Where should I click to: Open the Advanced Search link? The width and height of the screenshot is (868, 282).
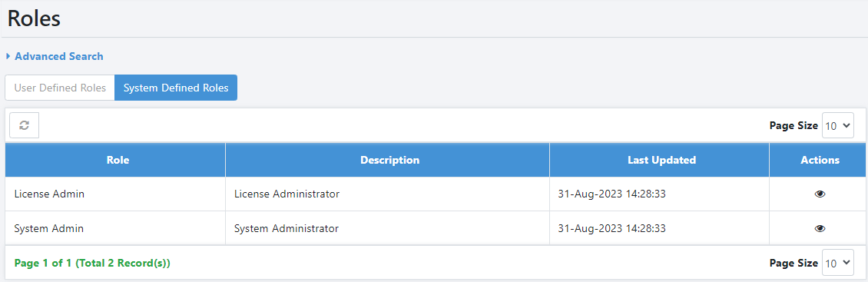(x=58, y=56)
